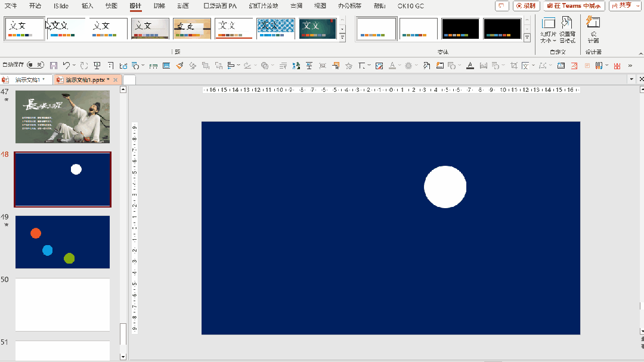Screen dimensions: 644x362
Task: Select slide 49 thumbnail with three colored circles
Action: tap(63, 242)
